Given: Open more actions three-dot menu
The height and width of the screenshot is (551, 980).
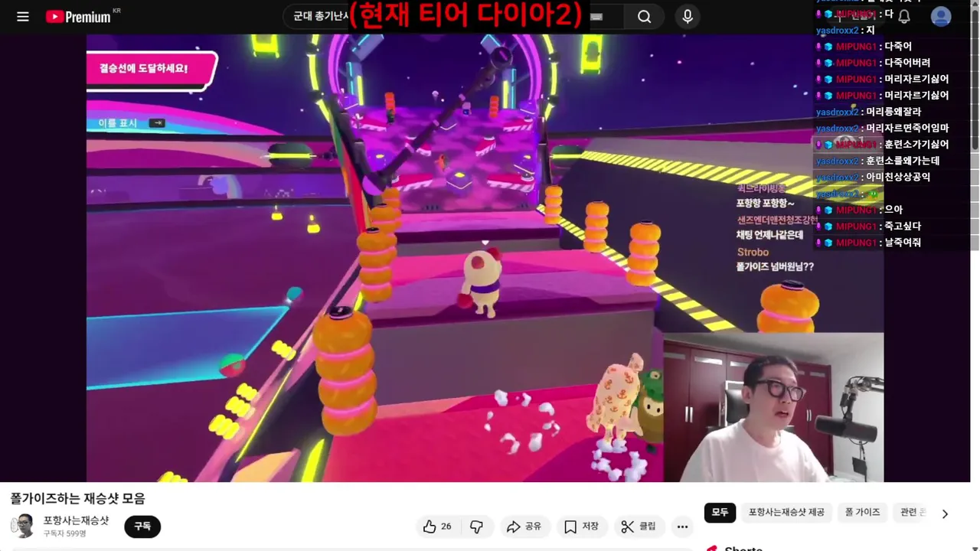Looking at the screenshot, I should coord(682,527).
